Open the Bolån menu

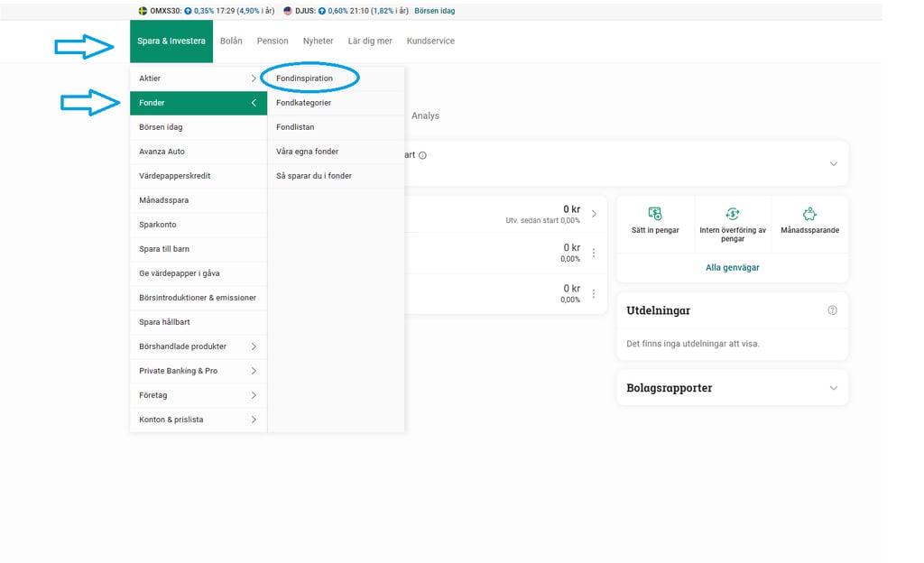(x=231, y=41)
